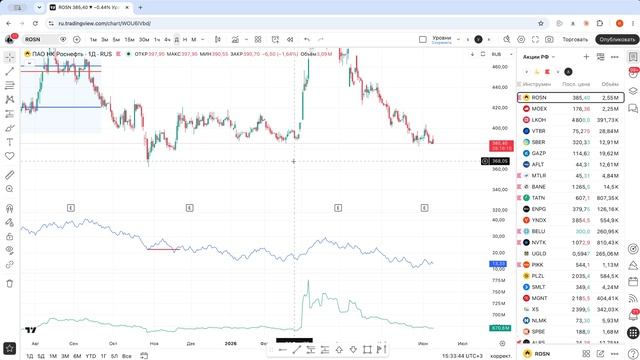The width and height of the screenshot is (640, 360).
Task: Open the Fibonacci tools group
Action: [9, 85]
